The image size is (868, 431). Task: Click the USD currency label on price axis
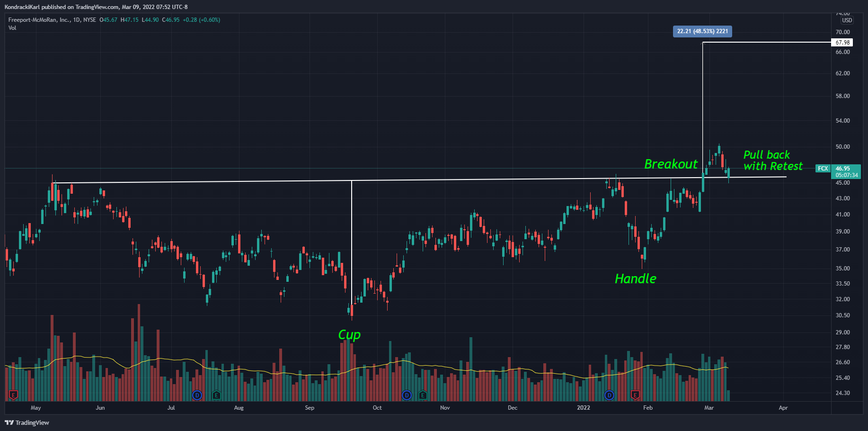[x=847, y=20]
